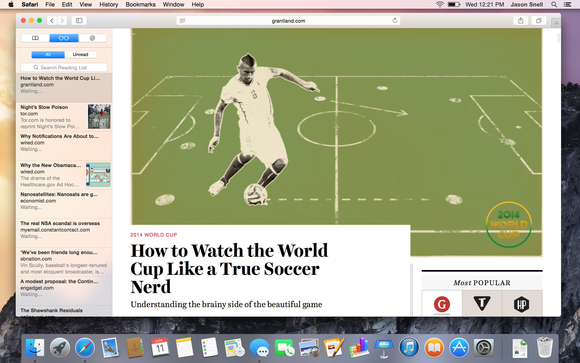Open Finder from the Dock
Viewport: 580px width, 363px height.
pyautogui.click(x=35, y=348)
